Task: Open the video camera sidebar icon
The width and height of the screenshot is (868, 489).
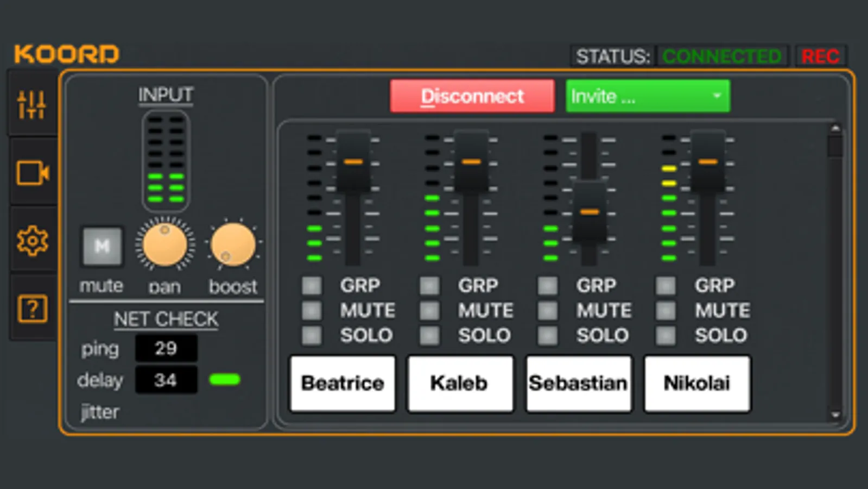Action: pyautogui.click(x=33, y=173)
